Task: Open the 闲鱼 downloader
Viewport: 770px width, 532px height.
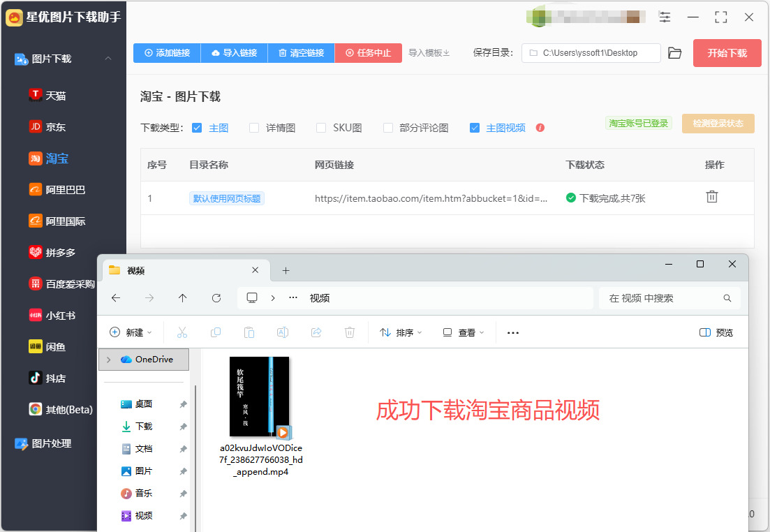Action: click(47, 347)
